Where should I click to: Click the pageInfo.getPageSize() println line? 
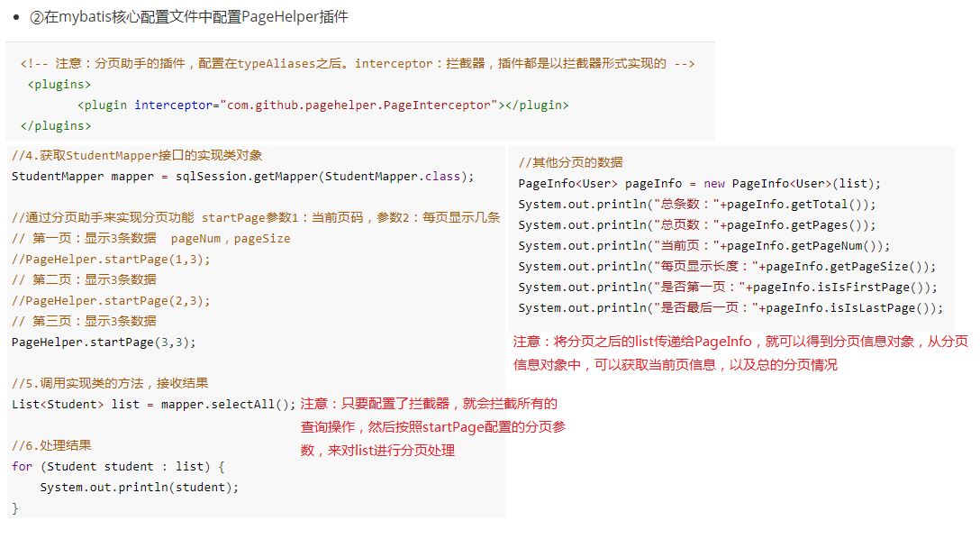727,267
